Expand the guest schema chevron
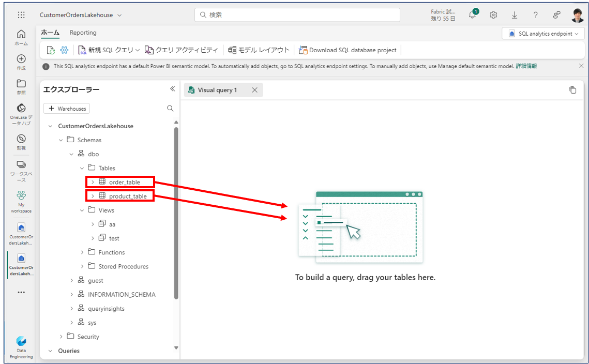The width and height of the screenshot is (589, 364). (x=71, y=281)
